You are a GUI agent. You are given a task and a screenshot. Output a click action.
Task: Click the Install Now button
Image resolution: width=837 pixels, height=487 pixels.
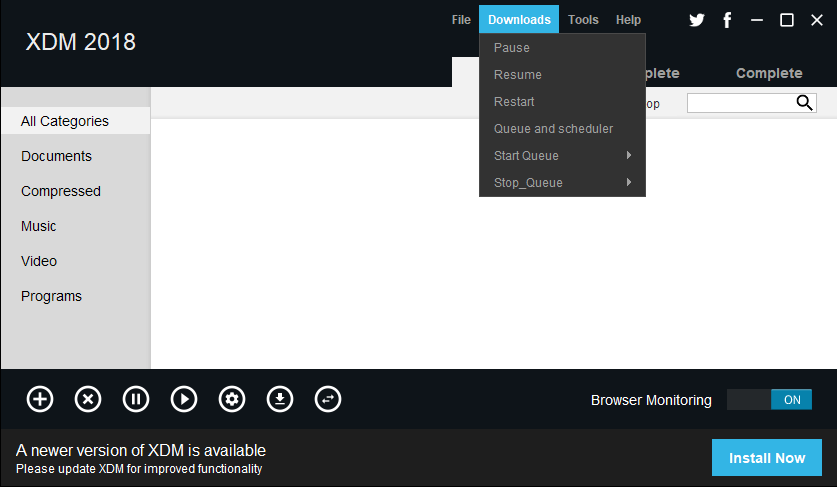pyautogui.click(x=767, y=458)
